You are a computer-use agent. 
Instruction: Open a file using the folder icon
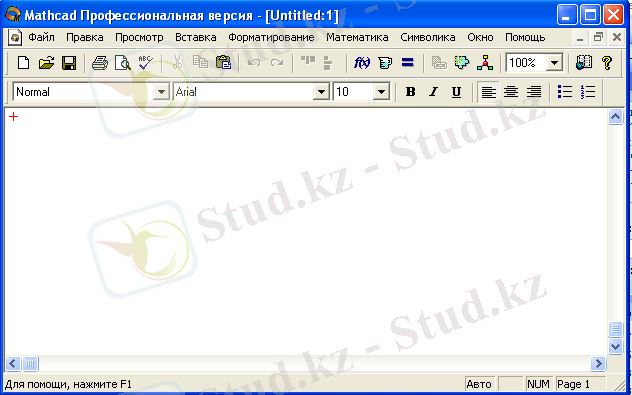46,63
